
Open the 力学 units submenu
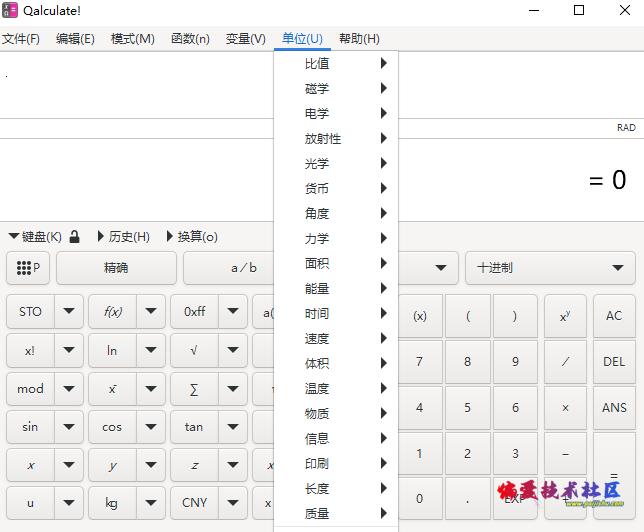point(336,238)
